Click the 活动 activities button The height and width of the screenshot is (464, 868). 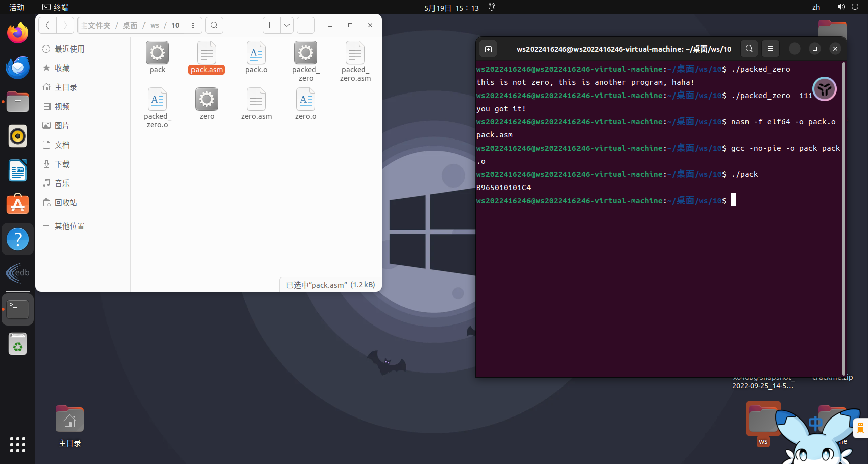17,7
